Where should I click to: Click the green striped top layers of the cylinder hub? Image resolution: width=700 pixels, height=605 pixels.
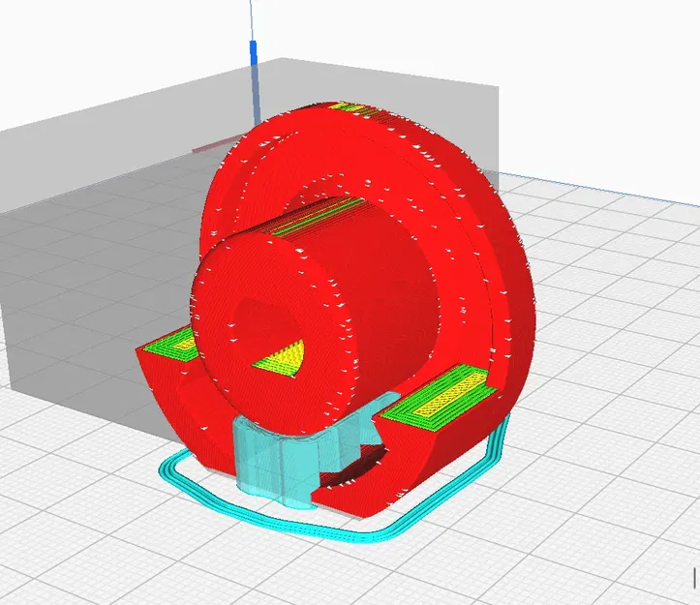click(320, 216)
